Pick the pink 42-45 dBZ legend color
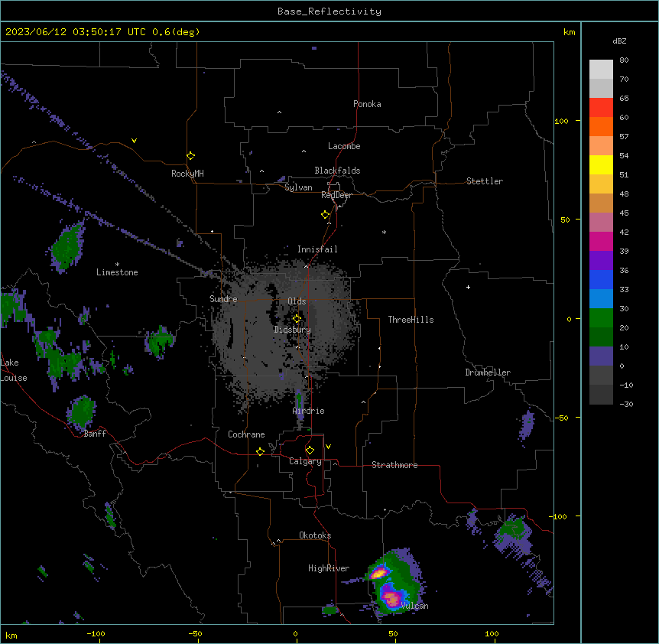Image resolution: width=659 pixels, height=644 pixels. (x=601, y=223)
